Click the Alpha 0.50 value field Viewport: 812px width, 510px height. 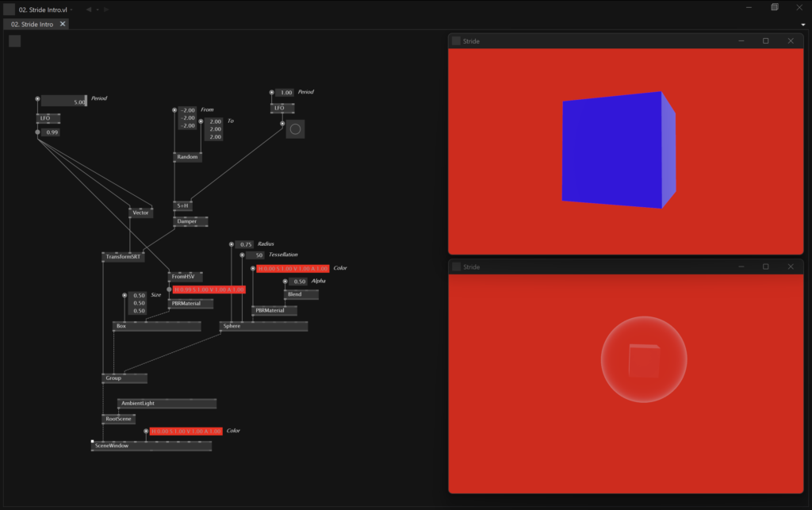tap(299, 282)
